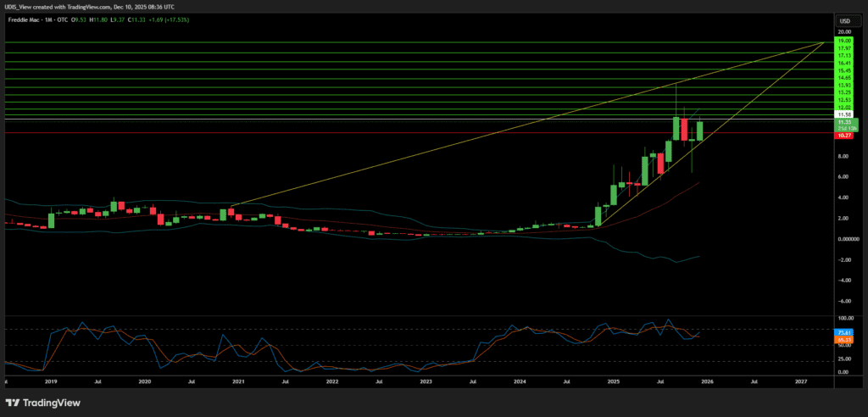868x417 pixels.
Task: Select the white 11.58 price label
Action: pos(844,114)
